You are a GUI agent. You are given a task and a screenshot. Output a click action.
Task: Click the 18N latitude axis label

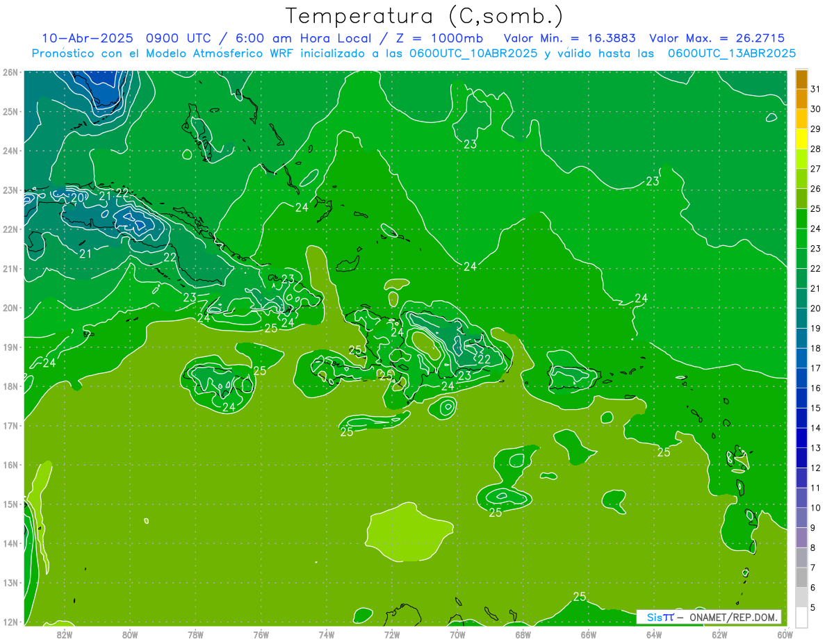click(x=10, y=386)
